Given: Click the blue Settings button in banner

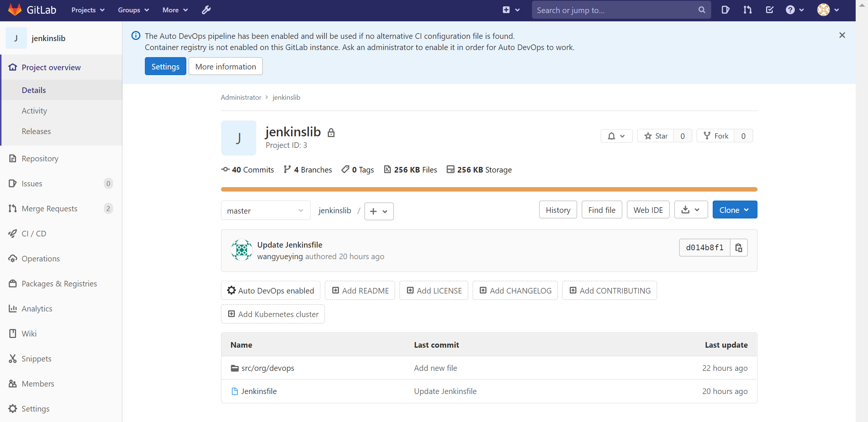Looking at the screenshot, I should click(165, 66).
